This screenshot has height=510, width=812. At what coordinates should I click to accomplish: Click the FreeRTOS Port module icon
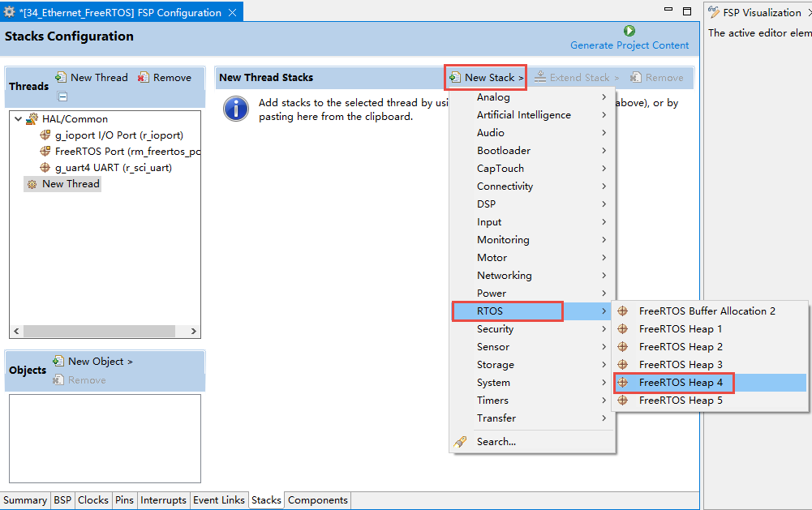(45, 151)
